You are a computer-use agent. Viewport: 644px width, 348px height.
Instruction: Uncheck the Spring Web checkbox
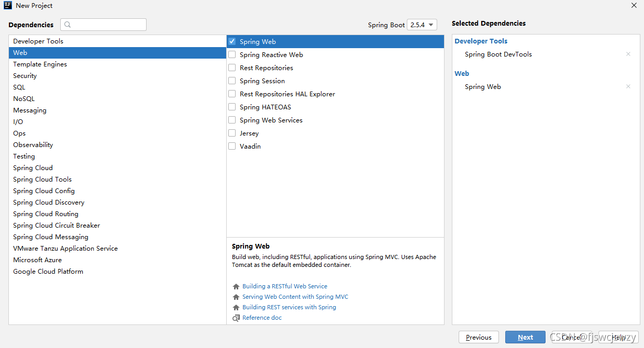(232, 41)
